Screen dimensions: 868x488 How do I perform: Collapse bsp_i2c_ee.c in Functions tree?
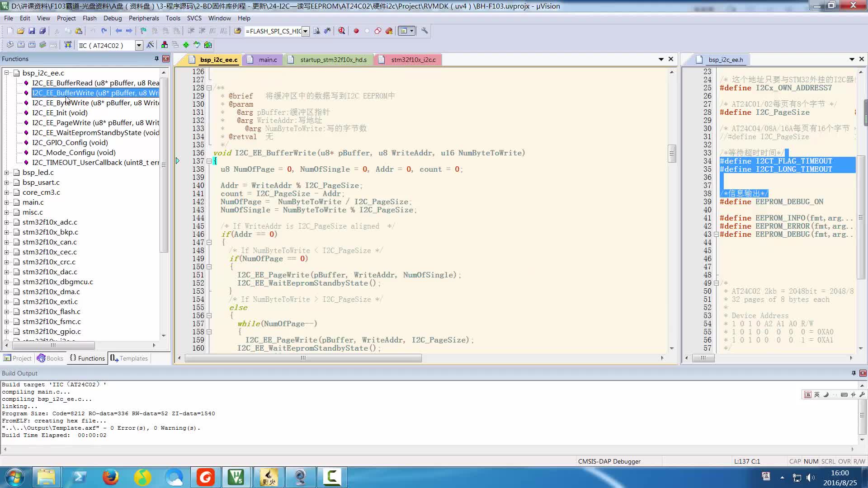7,73
